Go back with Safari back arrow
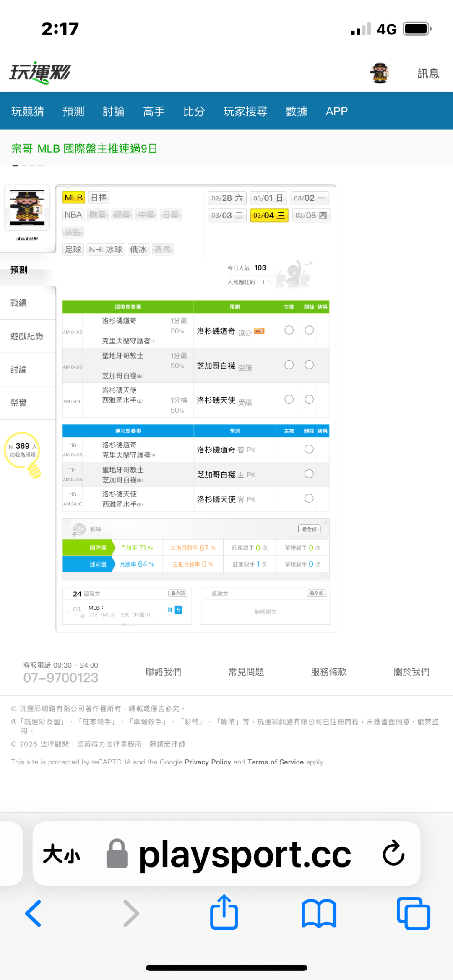 [34, 913]
